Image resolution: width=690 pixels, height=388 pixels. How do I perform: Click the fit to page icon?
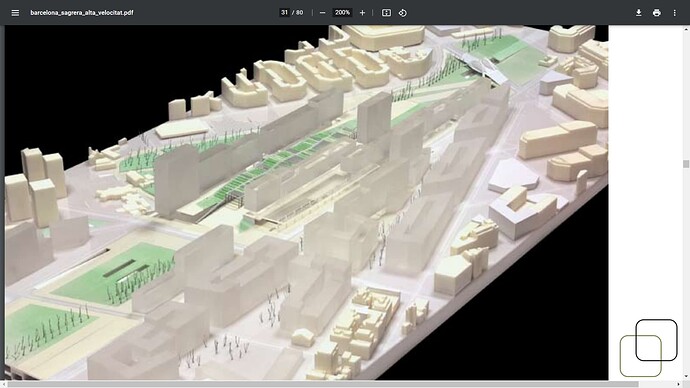pos(386,13)
